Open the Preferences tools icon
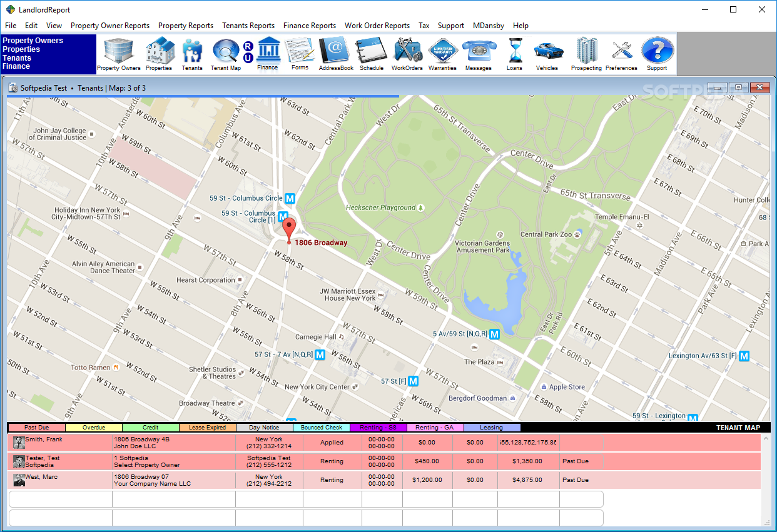The height and width of the screenshot is (532, 777). point(622,54)
